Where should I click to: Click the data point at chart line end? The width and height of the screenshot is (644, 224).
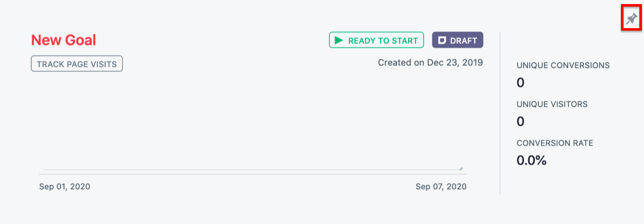(461, 168)
